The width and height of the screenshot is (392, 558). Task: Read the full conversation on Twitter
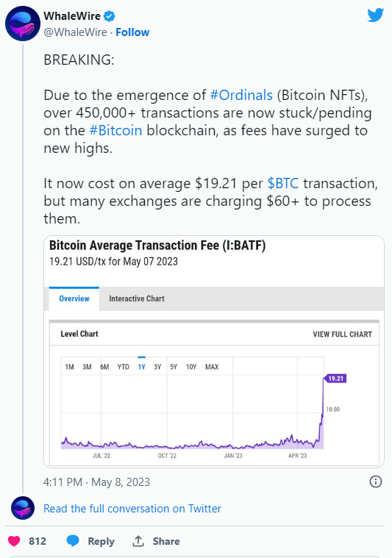pyautogui.click(x=132, y=509)
